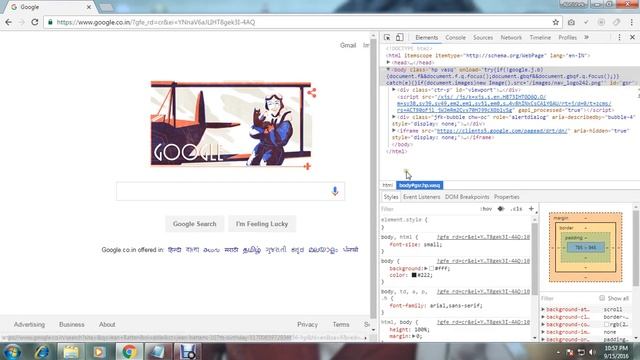Close the DevTools panel with the X icon
The image size is (640, 360).
(x=632, y=37)
